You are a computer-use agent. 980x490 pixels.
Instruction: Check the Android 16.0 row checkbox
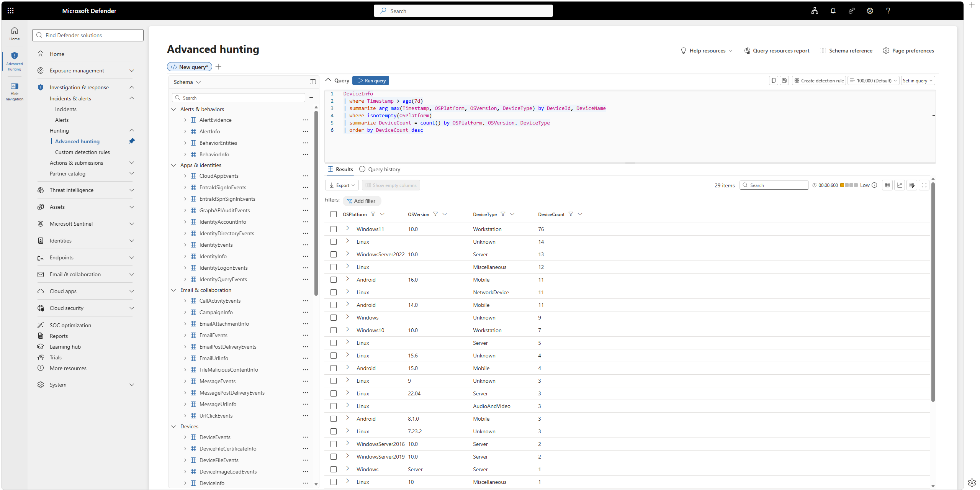coord(334,280)
